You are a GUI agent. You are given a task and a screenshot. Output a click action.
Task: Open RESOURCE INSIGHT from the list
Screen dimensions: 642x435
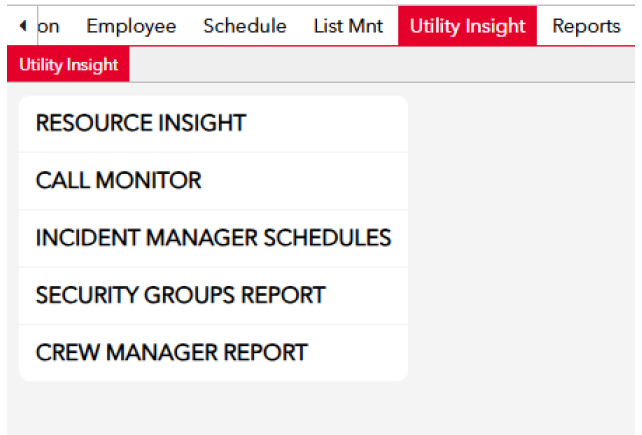click(213, 123)
